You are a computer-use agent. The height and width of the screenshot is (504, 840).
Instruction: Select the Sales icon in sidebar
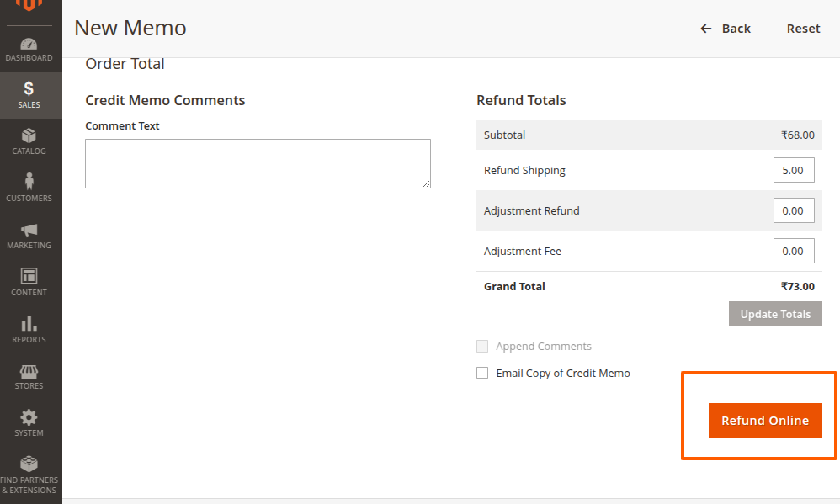[29, 94]
